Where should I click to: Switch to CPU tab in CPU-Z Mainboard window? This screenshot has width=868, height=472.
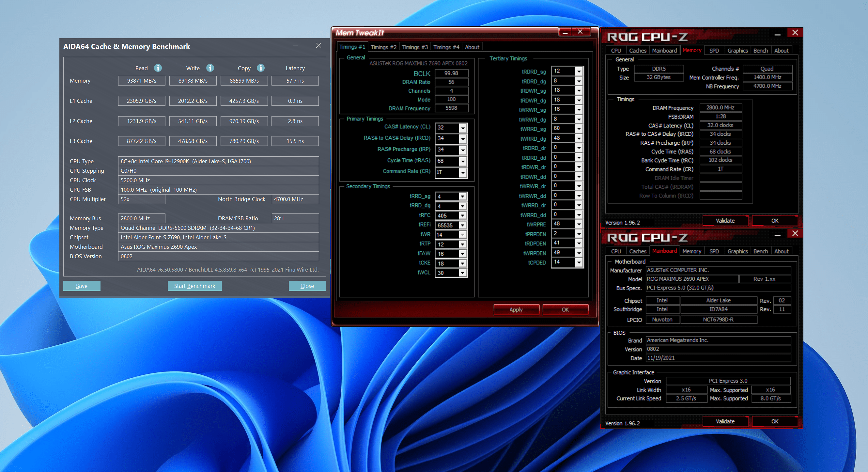point(616,252)
